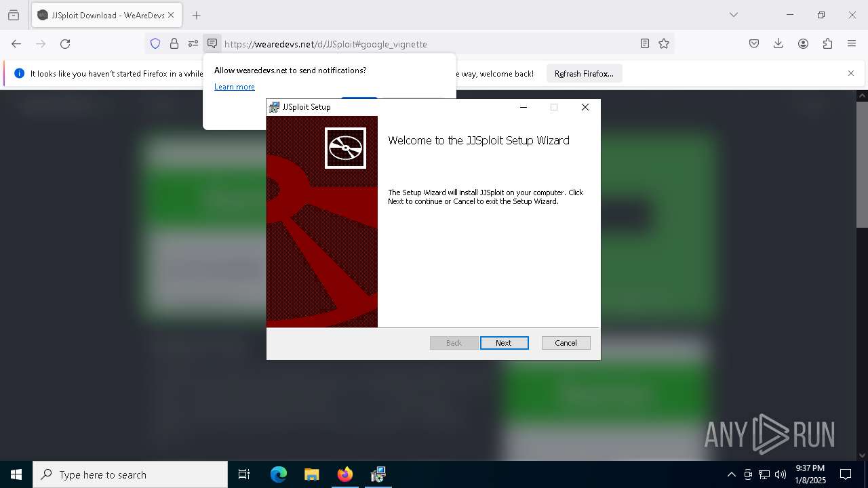Open the Windows Start menu
Image resolution: width=868 pixels, height=488 pixels.
[x=16, y=474]
